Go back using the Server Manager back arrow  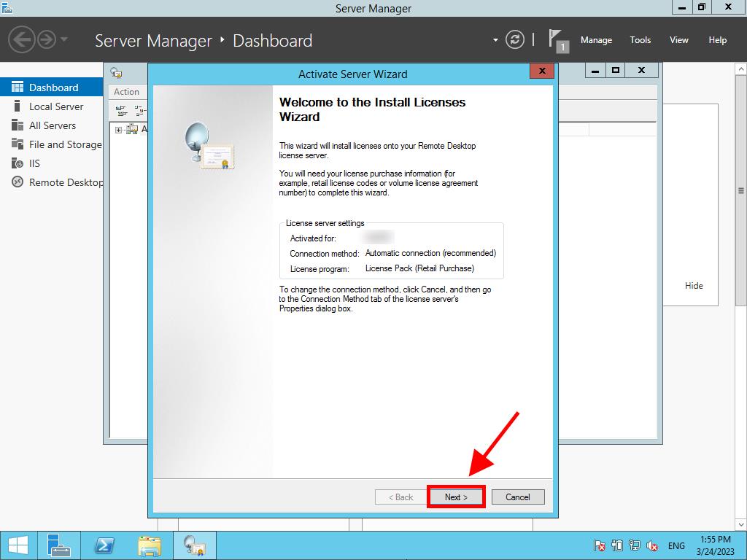(x=21, y=39)
